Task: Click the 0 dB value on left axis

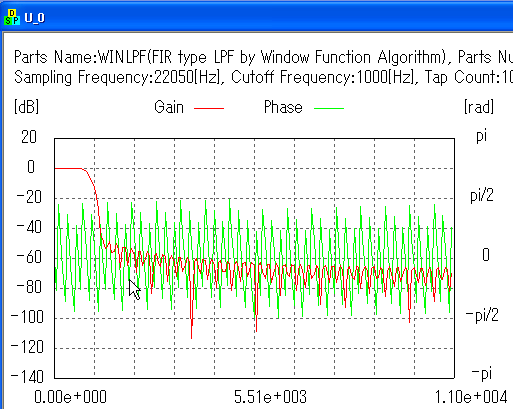Action: tap(31, 167)
